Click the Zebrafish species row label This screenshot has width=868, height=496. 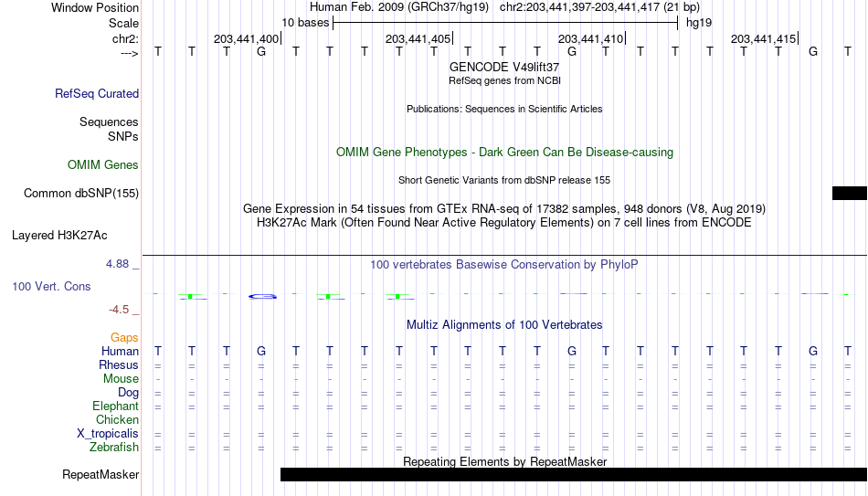click(114, 448)
